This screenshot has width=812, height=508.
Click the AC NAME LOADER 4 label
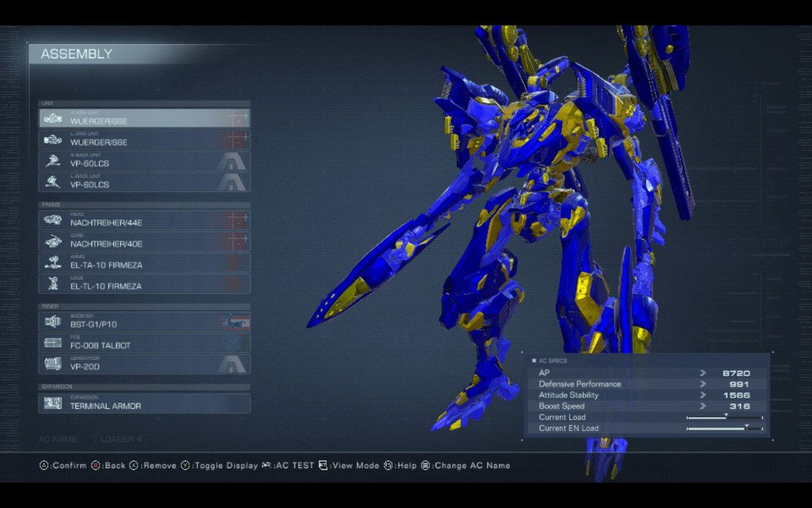pos(91,439)
